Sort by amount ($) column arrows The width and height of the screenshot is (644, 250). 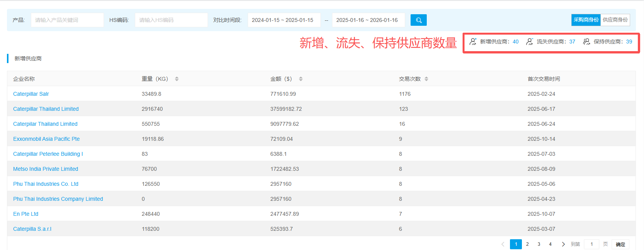[x=301, y=79]
